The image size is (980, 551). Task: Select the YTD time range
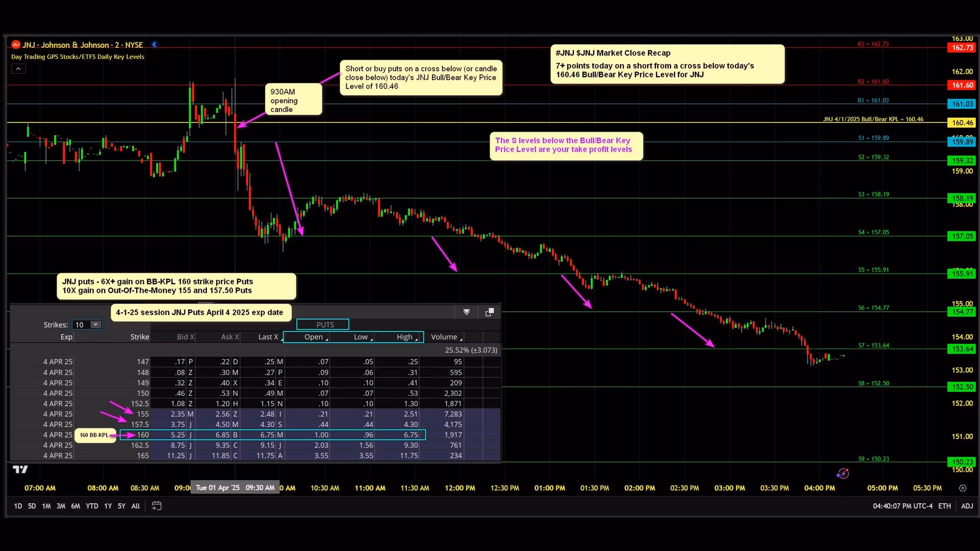point(92,506)
